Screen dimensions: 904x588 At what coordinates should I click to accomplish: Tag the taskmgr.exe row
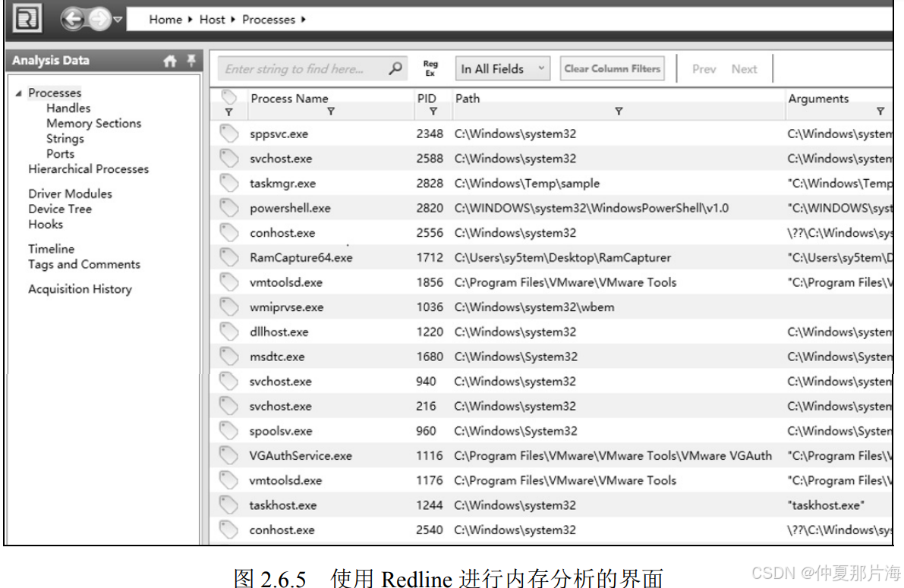click(x=229, y=184)
